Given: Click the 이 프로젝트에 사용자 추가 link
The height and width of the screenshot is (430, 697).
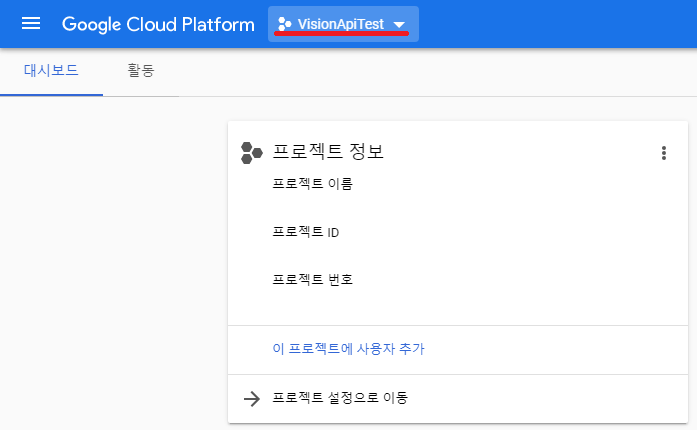Looking at the screenshot, I should 348,349.
